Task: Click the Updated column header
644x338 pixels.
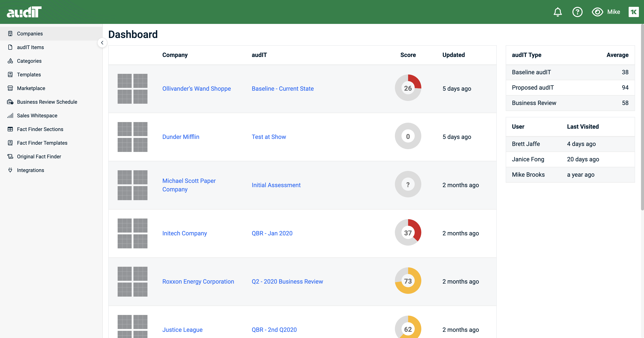Action: [453, 55]
